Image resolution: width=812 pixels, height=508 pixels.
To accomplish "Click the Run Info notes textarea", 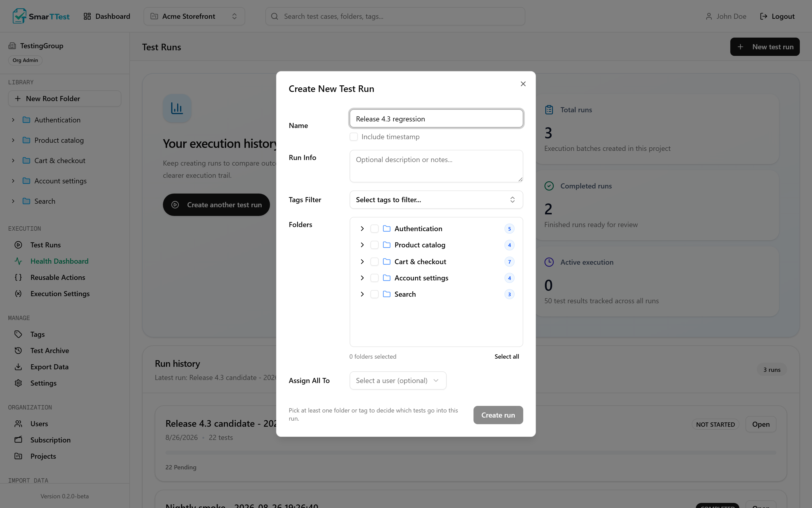I will [x=436, y=166].
